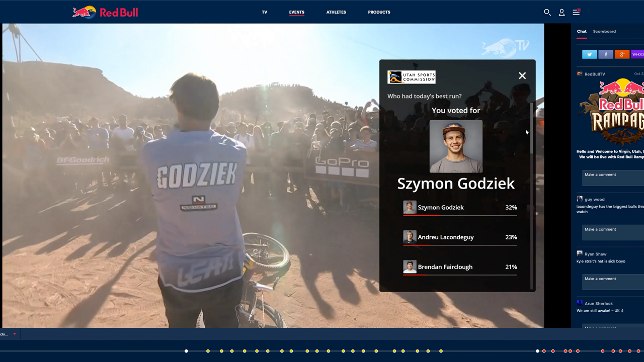The height and width of the screenshot is (362, 644).
Task: Share via the Yahoo button
Action: 637,54
